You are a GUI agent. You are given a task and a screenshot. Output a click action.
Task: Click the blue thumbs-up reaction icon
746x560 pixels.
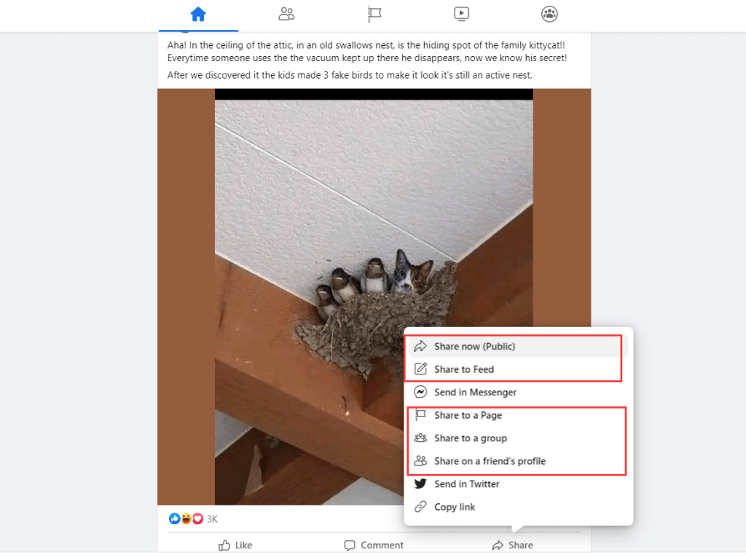tap(174, 518)
